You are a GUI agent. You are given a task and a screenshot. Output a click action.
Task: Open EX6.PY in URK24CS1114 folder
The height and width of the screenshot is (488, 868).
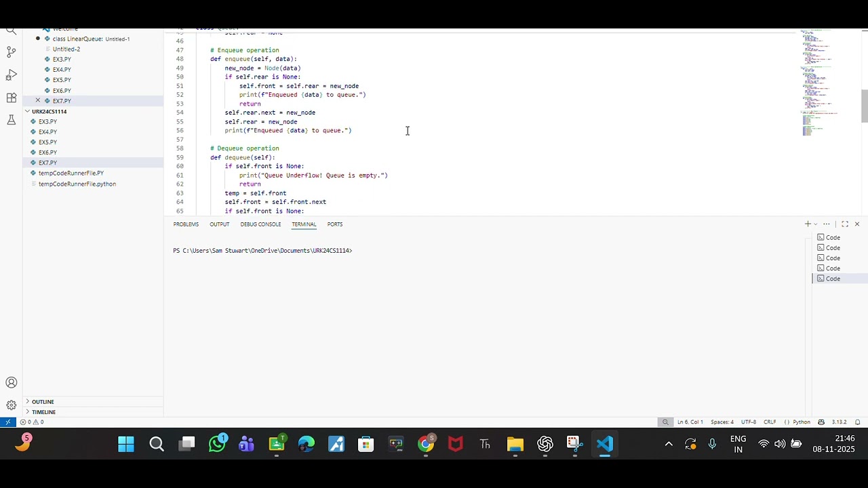pyautogui.click(x=47, y=152)
